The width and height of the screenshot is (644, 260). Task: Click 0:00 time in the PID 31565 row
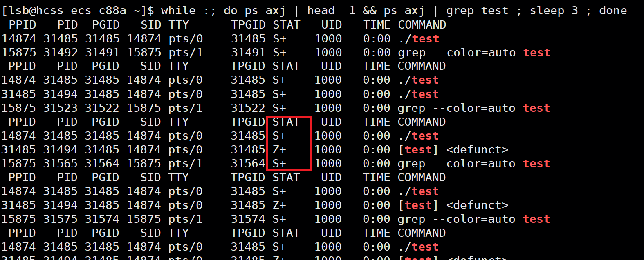tap(377, 164)
